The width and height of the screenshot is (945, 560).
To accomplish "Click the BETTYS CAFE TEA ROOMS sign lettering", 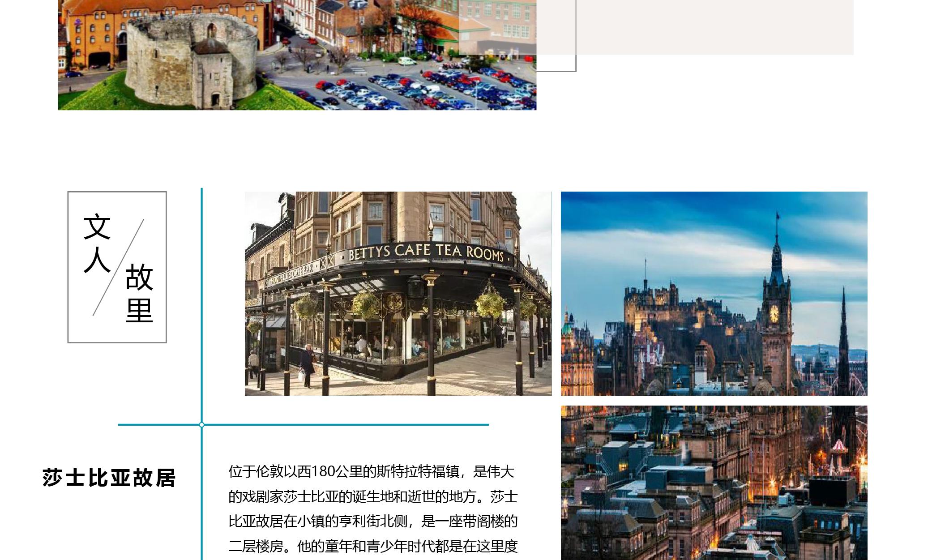I will point(426,252).
